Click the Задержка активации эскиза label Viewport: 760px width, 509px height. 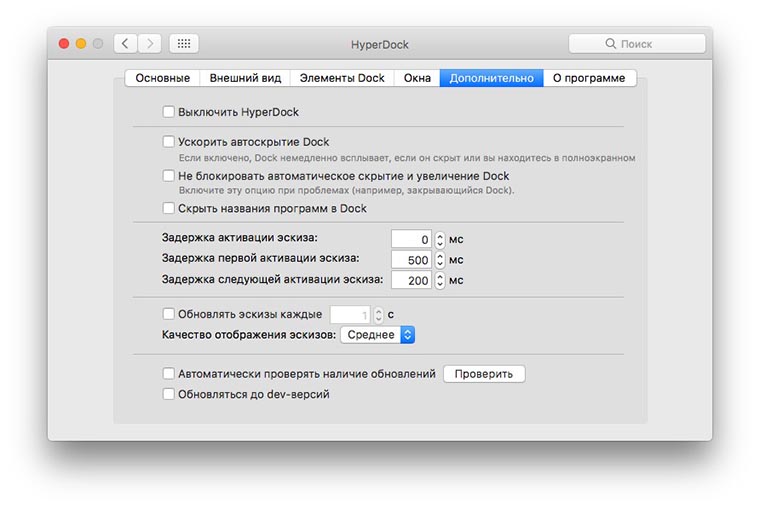coord(239,238)
